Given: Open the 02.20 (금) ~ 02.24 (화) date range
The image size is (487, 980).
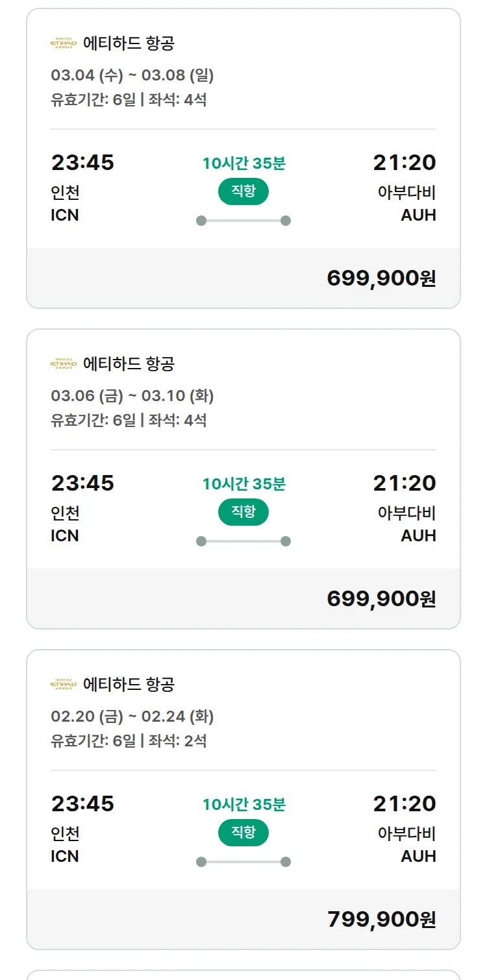Looking at the screenshot, I should [x=132, y=717].
